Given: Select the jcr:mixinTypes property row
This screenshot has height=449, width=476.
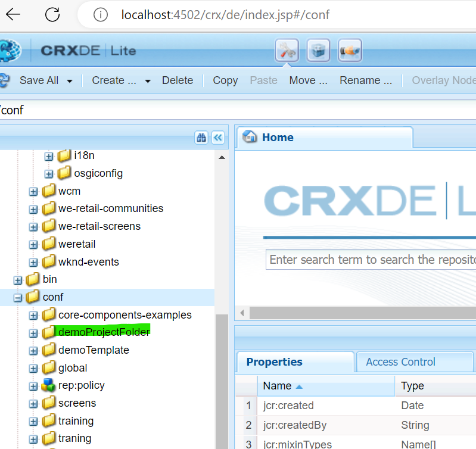Looking at the screenshot, I should pos(356,443).
